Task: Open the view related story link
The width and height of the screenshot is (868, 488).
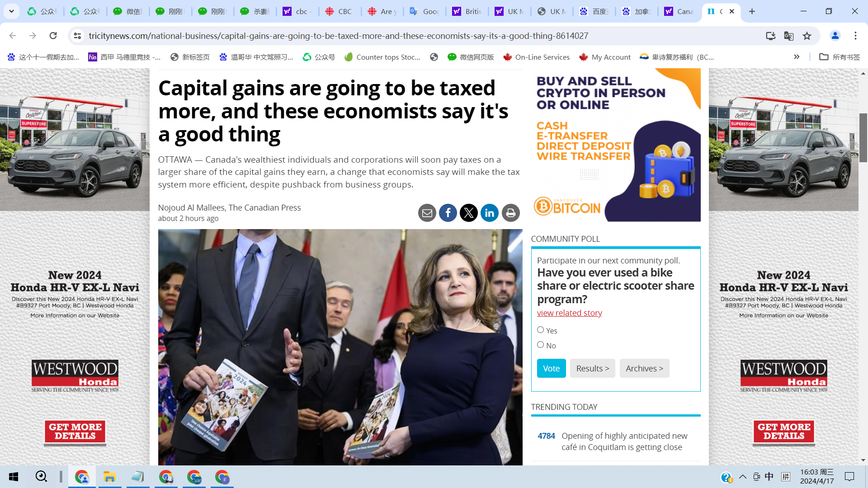Action: point(569,313)
